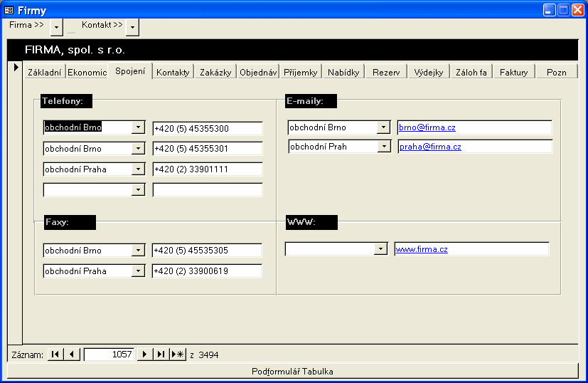Open the Firma >> dropdown arrow
The image size is (588, 383).
(x=57, y=26)
